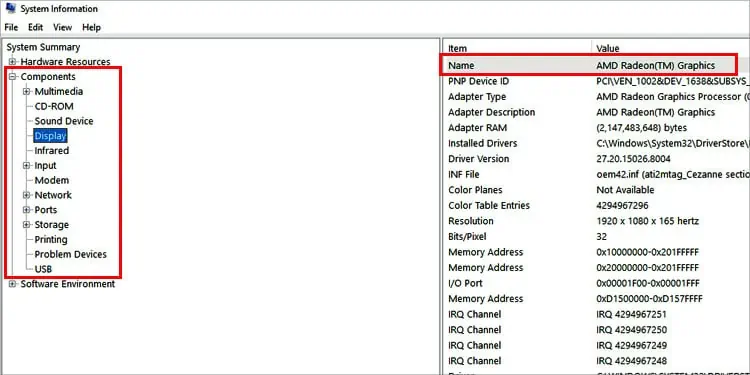750x375 pixels.
Task: Expand the Software Environment node
Action: click(x=12, y=284)
